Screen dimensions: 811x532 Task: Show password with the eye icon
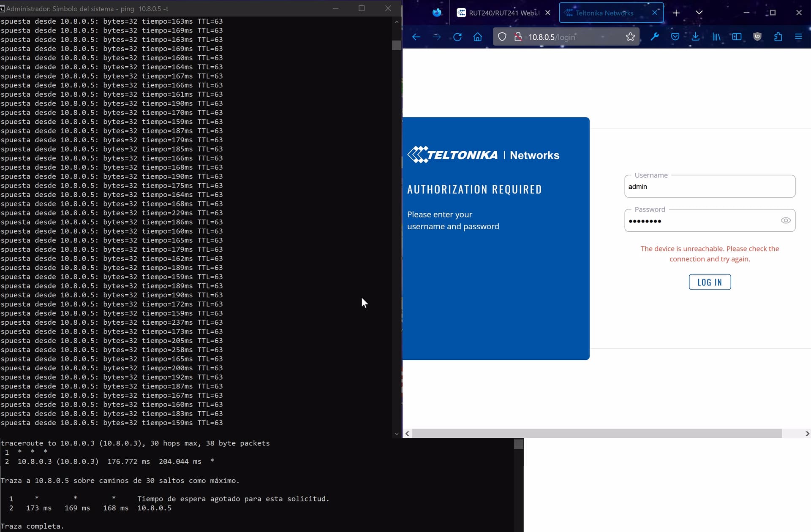coord(786,220)
